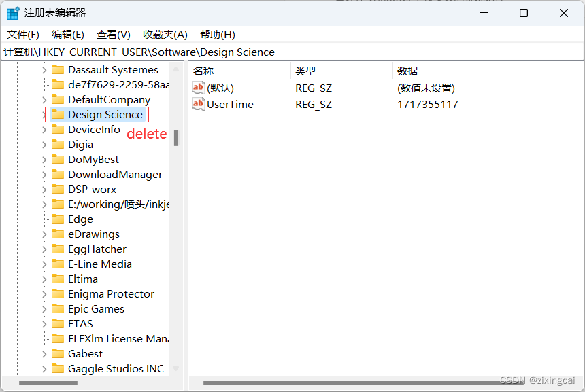Image resolution: width=585 pixels, height=392 pixels.
Task: Expand the eDrawings key
Action: (x=44, y=234)
